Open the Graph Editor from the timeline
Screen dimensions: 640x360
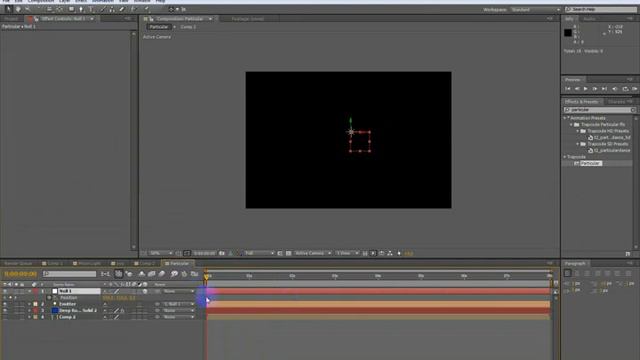point(195,274)
